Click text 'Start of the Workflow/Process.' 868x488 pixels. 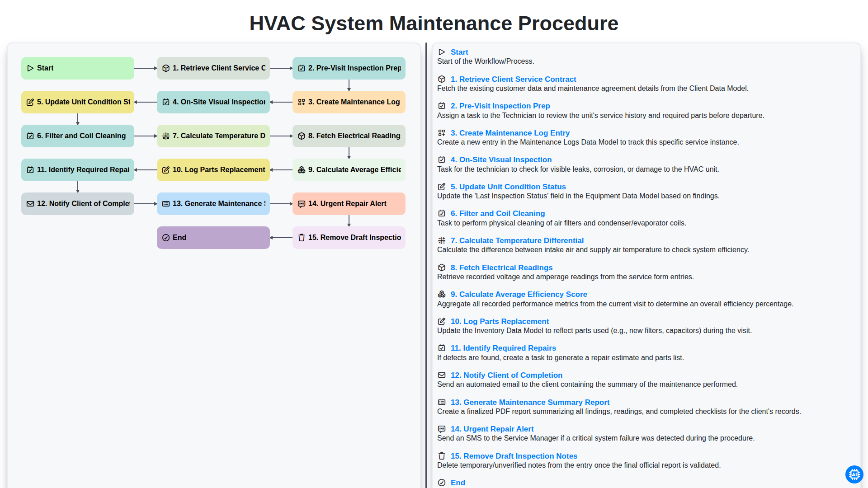tap(486, 61)
